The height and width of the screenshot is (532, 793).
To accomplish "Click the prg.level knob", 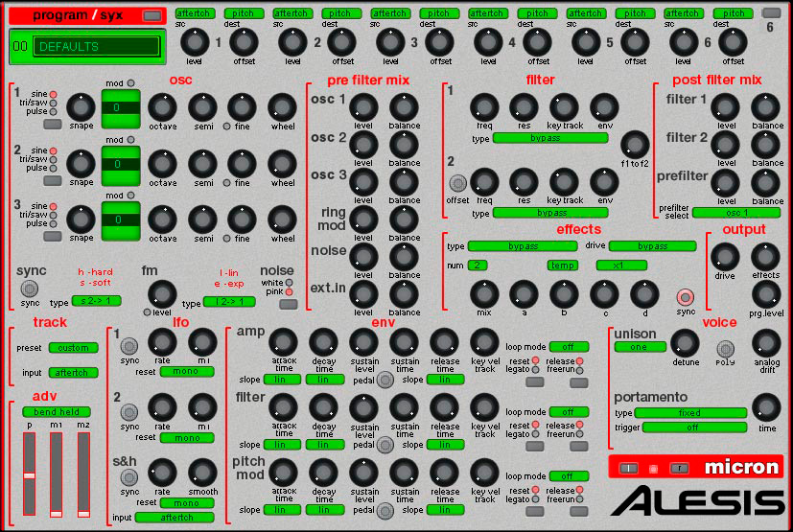I will (x=766, y=294).
